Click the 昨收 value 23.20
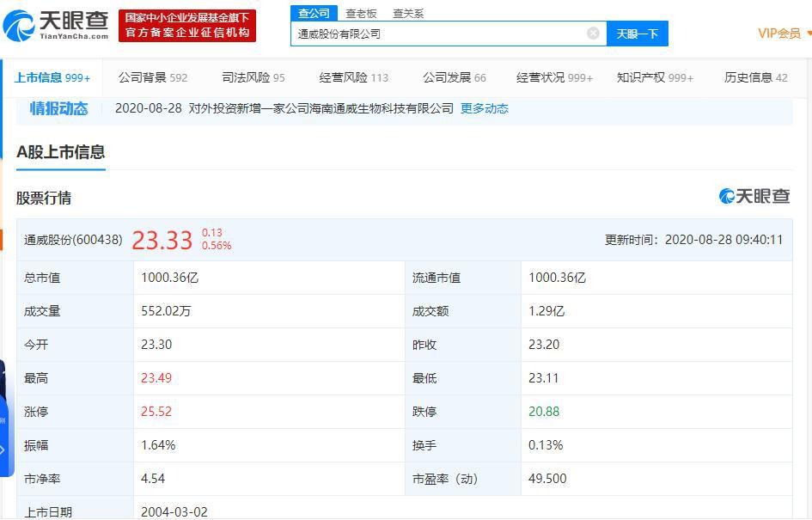Viewport: 812px width, 520px height. click(544, 345)
